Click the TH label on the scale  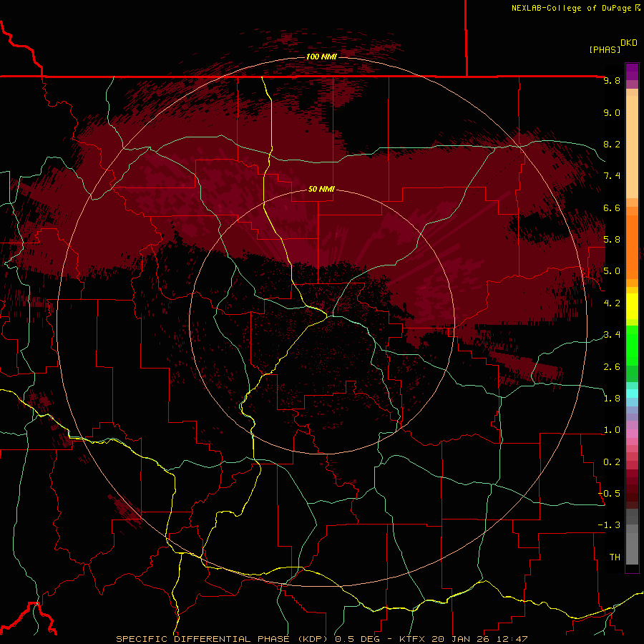(x=615, y=557)
